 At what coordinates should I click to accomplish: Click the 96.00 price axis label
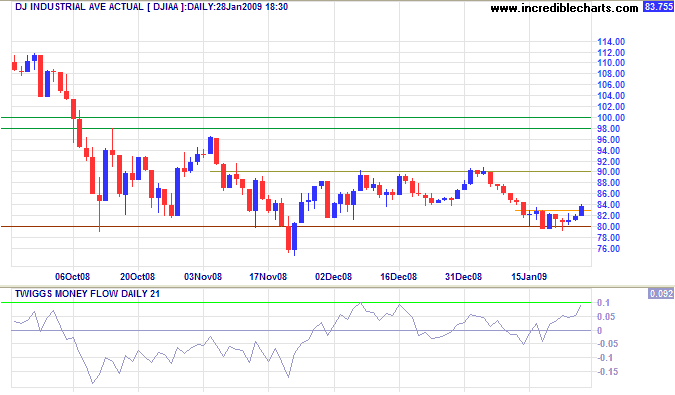[x=609, y=140]
